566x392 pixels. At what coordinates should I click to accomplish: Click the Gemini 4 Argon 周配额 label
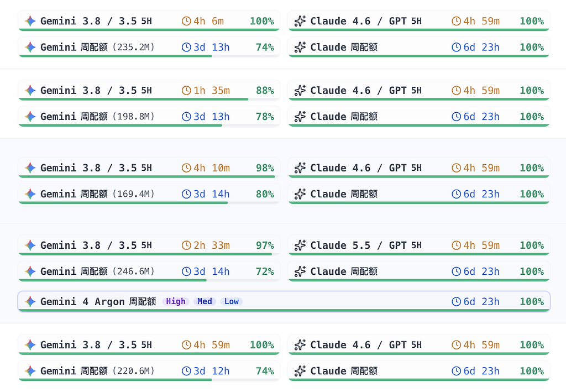[x=98, y=301]
